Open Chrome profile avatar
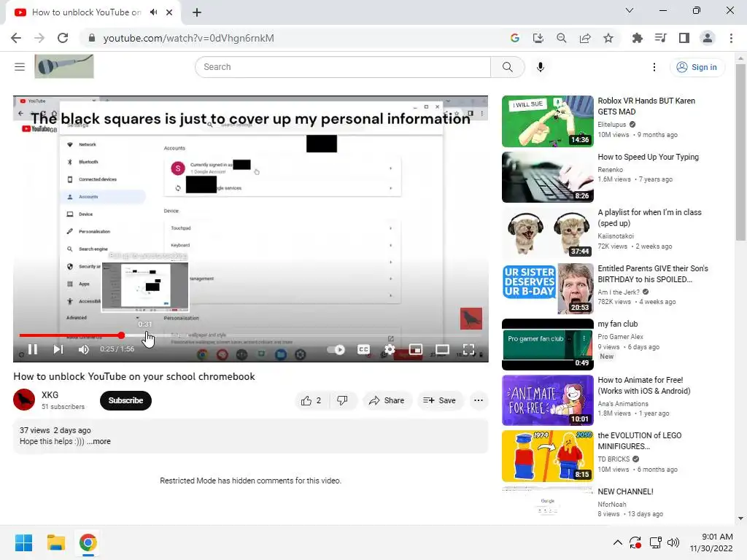The width and height of the screenshot is (747, 560). coord(708,38)
